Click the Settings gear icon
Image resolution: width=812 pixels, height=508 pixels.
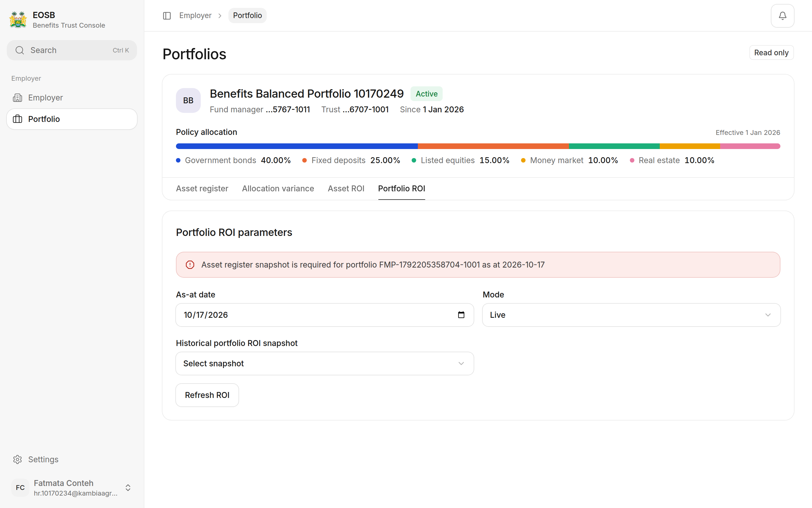pos(17,459)
